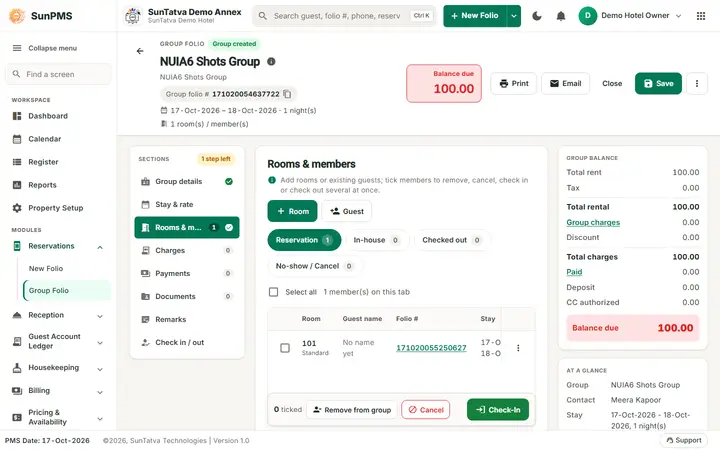Focus the guest search field
Viewport: 720px width, 450px height.
point(344,16)
